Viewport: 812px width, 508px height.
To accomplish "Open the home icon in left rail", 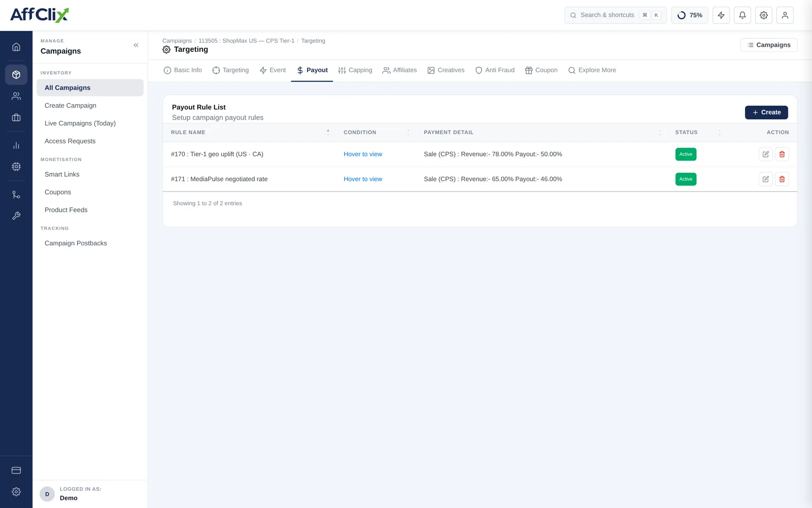I will click(x=16, y=47).
